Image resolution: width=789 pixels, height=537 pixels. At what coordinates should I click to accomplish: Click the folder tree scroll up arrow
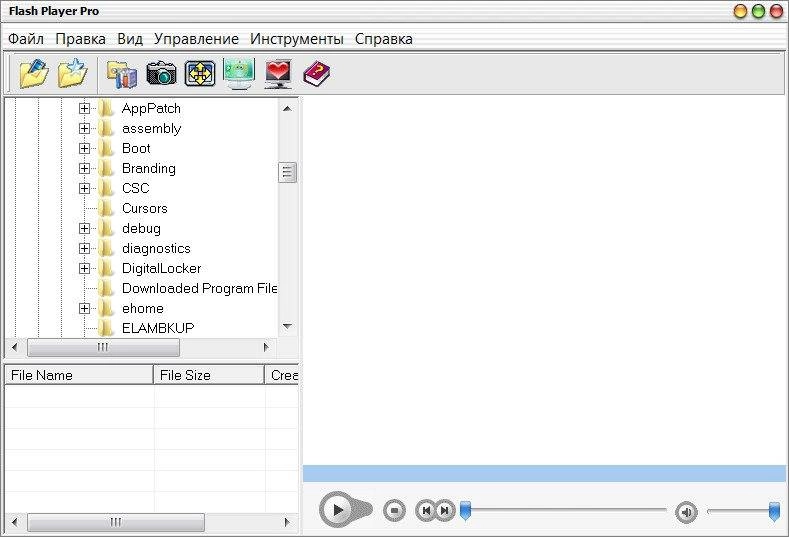pyautogui.click(x=287, y=108)
